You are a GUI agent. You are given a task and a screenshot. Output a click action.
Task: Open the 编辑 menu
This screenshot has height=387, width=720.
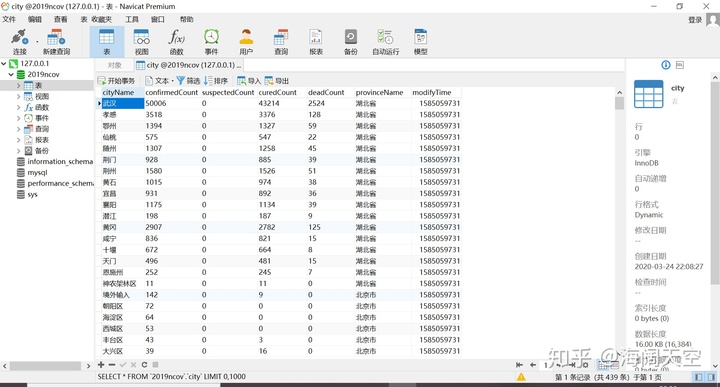click(34, 19)
